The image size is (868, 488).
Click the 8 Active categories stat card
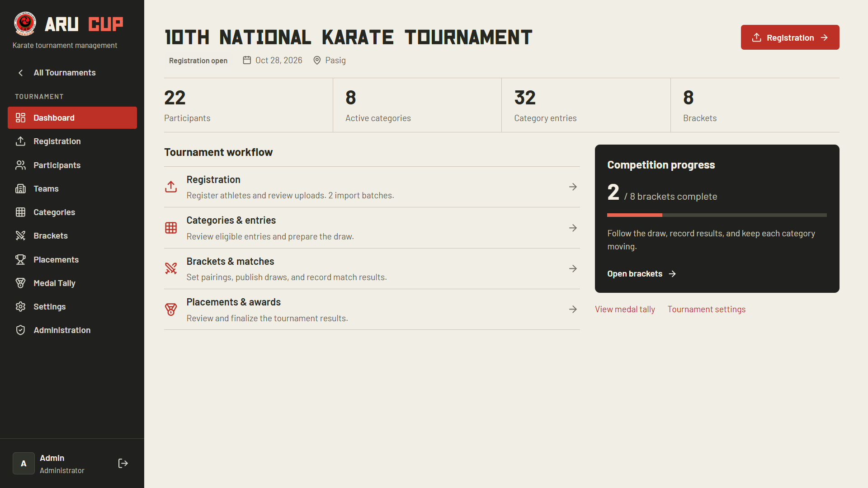417,105
